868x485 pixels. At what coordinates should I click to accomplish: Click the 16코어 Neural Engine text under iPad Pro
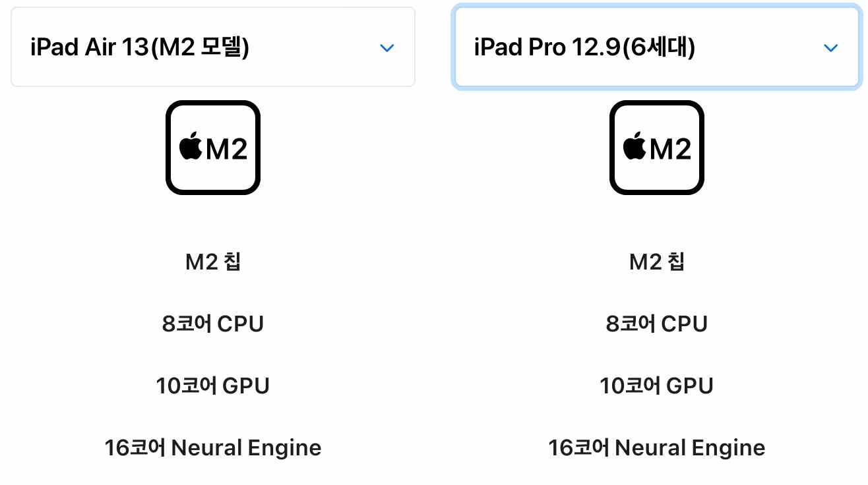tap(657, 447)
